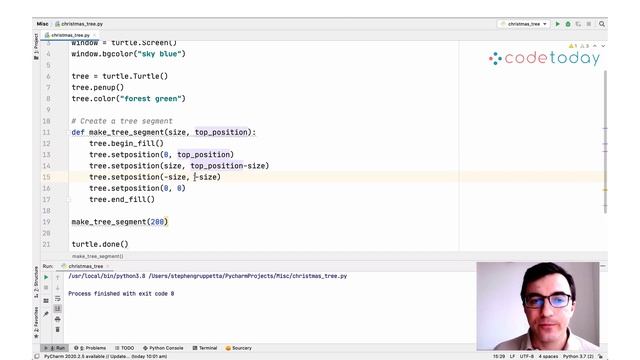640x360 pixels.
Task: Print the Run console output
Action: (58, 319)
